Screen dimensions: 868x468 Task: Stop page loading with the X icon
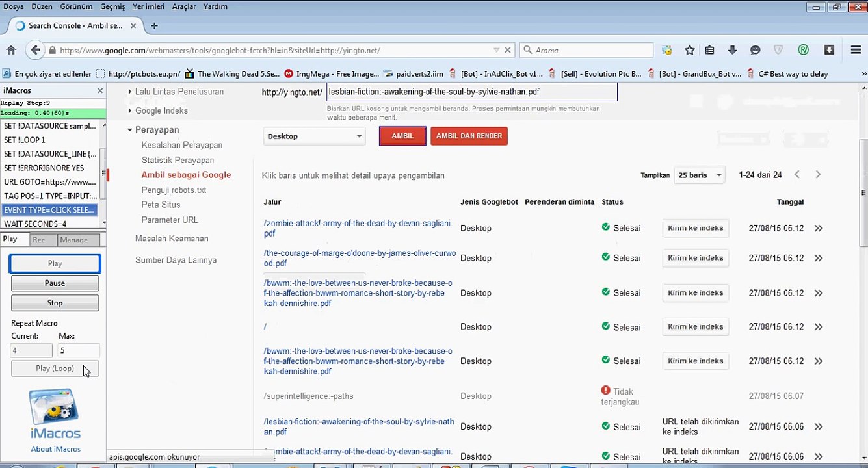508,50
